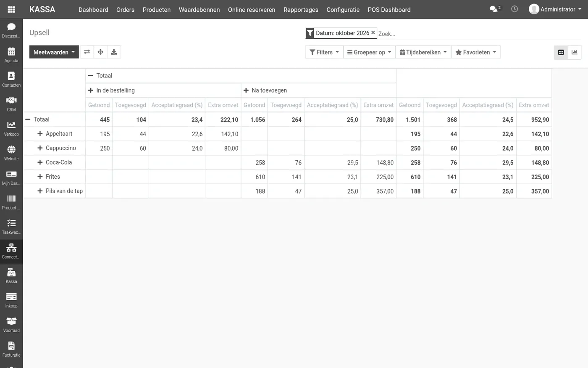Open the Dashboard menu
Screen dimensions: 588x368
click(x=93, y=9)
